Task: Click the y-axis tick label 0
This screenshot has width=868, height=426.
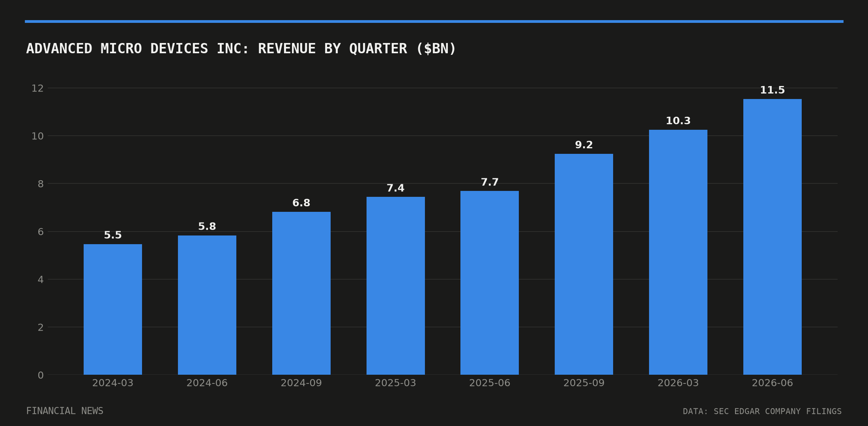Action: (41, 375)
